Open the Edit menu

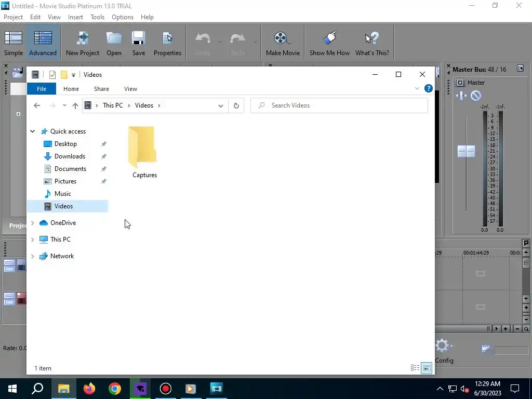[35, 17]
